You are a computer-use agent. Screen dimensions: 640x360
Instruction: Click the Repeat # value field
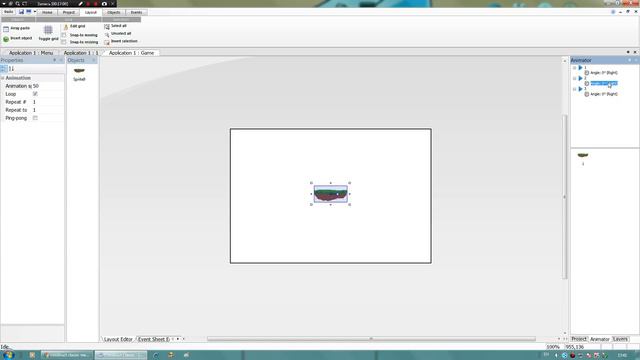click(48, 102)
